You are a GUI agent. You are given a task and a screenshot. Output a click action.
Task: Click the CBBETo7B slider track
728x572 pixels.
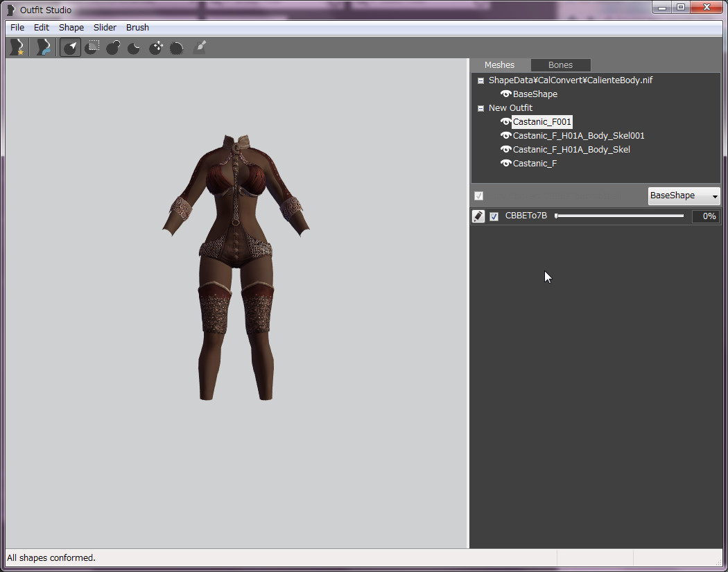(x=619, y=216)
